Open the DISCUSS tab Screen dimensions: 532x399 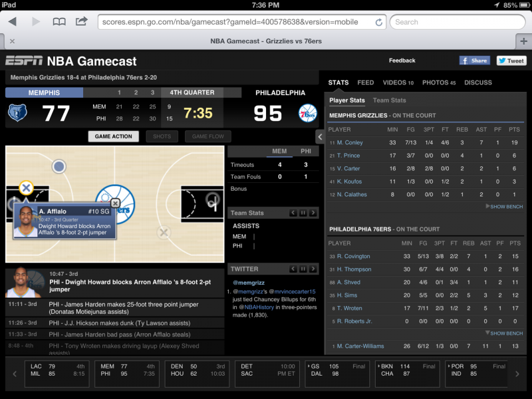click(478, 82)
